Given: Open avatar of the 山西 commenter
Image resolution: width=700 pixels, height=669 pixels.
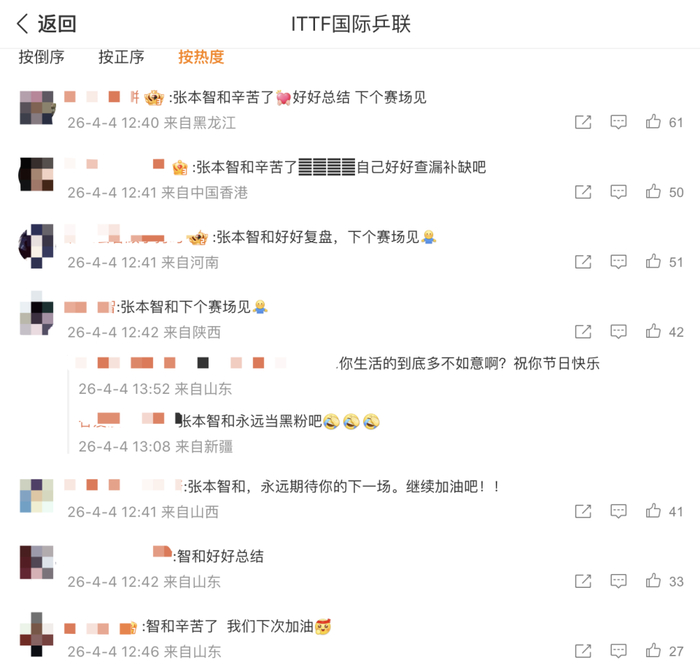Looking at the screenshot, I should [x=37, y=496].
